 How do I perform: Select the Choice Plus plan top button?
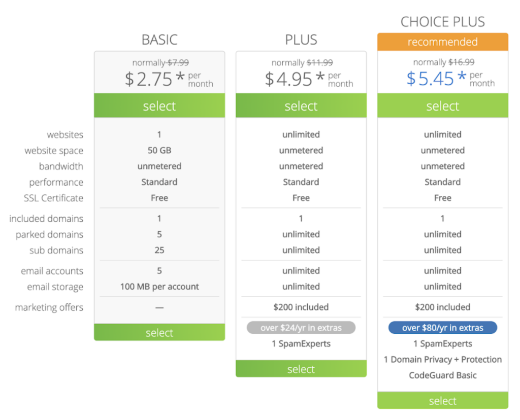pos(442,106)
